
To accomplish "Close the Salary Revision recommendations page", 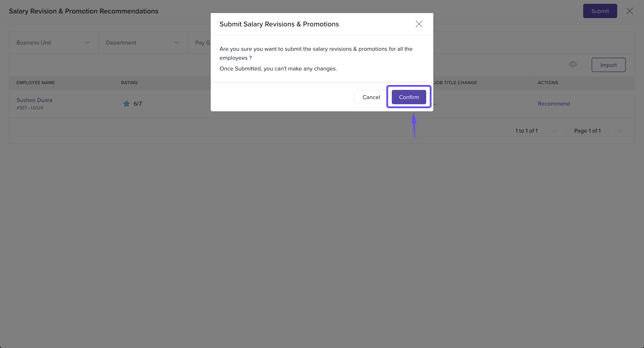I will [629, 11].
